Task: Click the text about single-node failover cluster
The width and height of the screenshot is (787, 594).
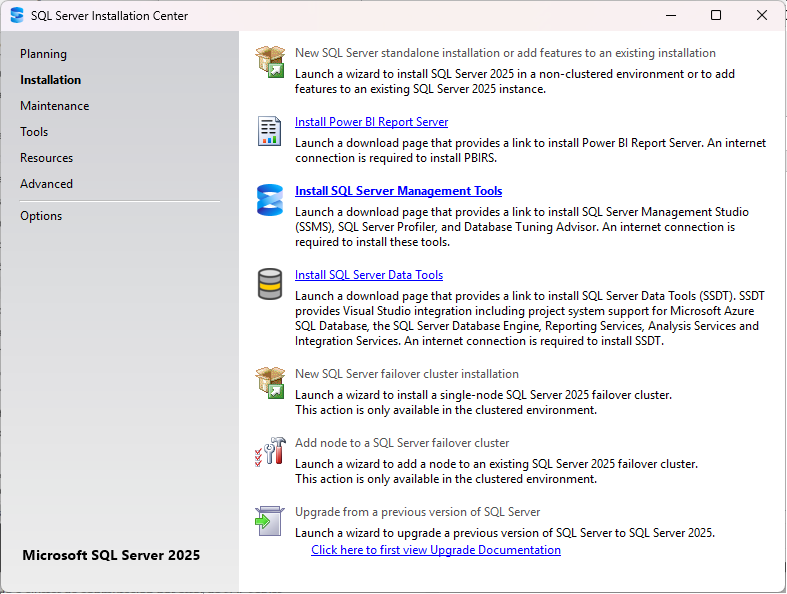Action: 483,403
